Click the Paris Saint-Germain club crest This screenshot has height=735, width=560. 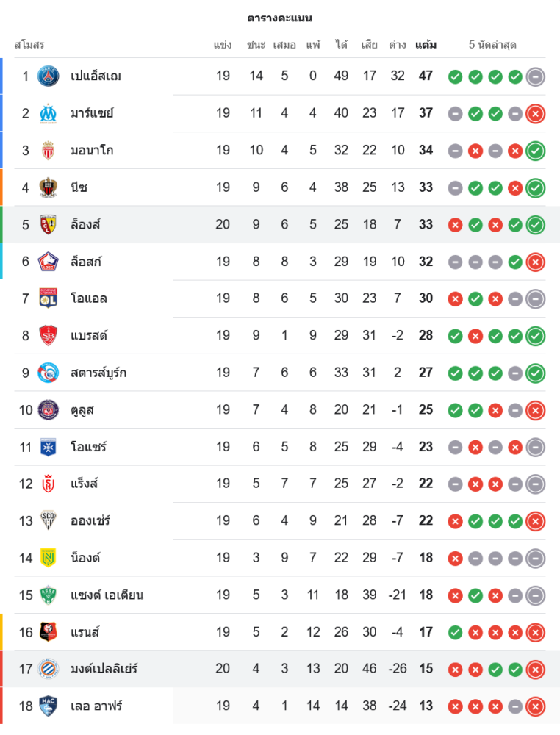[49, 76]
